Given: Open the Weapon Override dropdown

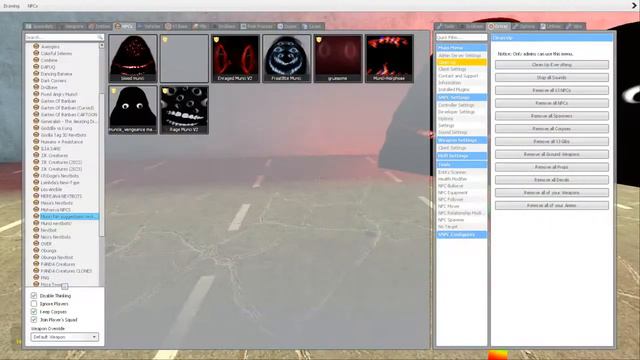Looking at the screenshot, I should click(x=64, y=337).
